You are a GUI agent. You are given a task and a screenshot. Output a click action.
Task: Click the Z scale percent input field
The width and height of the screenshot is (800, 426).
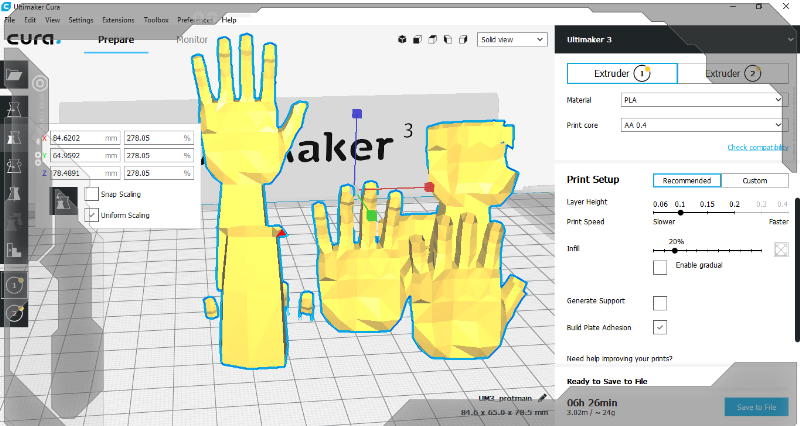[159, 173]
